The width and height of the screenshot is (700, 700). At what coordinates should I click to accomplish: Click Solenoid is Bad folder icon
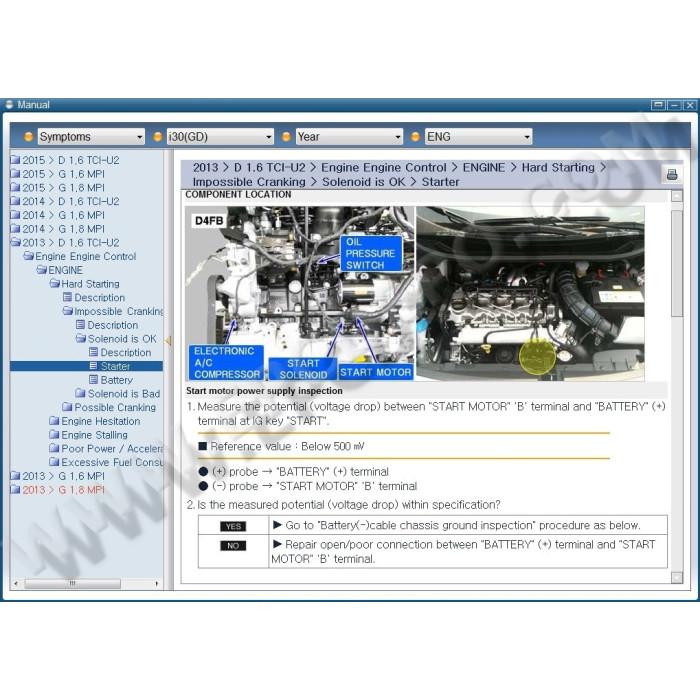tap(81, 393)
